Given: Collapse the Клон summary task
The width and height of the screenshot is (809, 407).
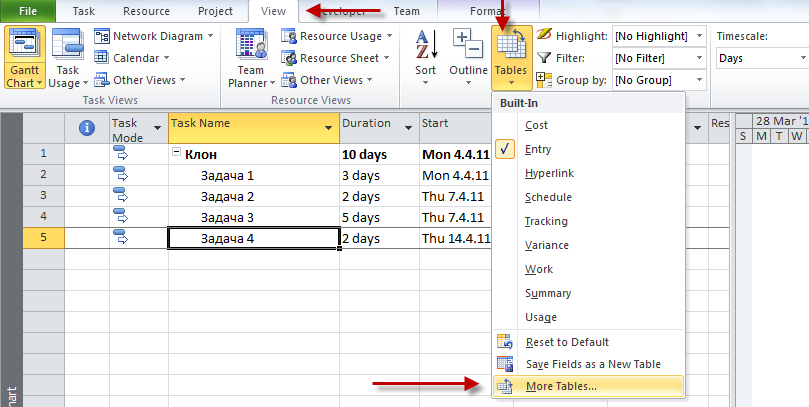Looking at the screenshot, I should [176, 154].
